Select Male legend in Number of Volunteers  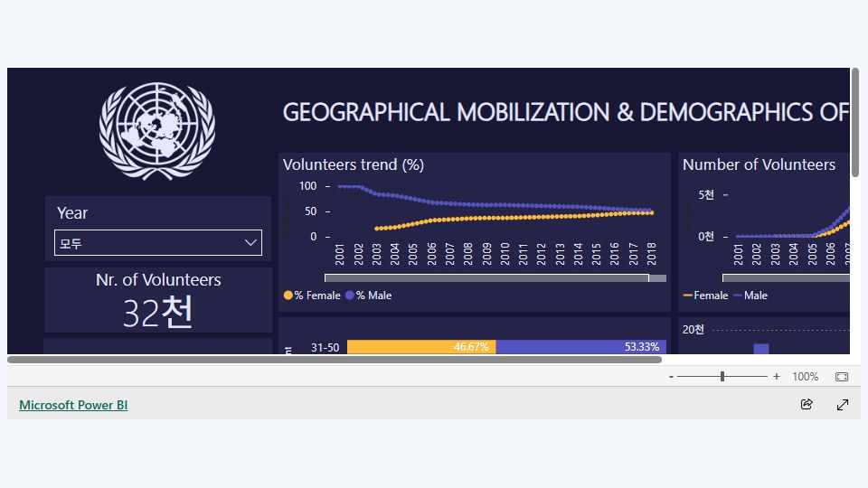(x=750, y=296)
